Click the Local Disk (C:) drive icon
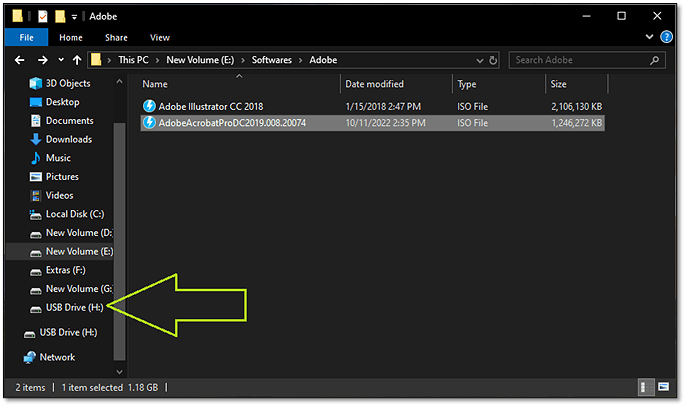686x407 pixels. coord(35,214)
